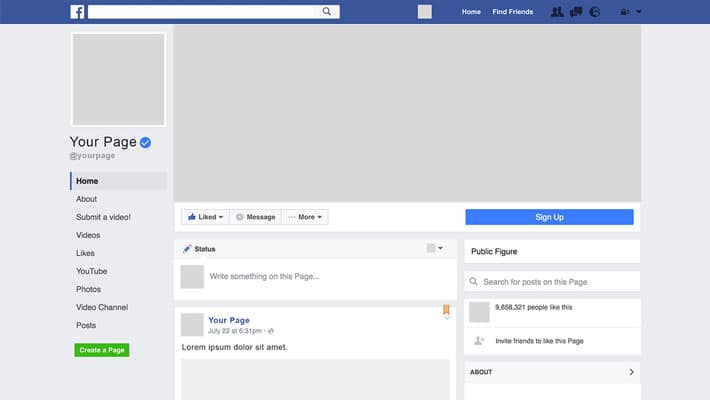Focus the top Facebook search field
Image resolution: width=710 pixels, height=400 pixels.
click(x=214, y=12)
